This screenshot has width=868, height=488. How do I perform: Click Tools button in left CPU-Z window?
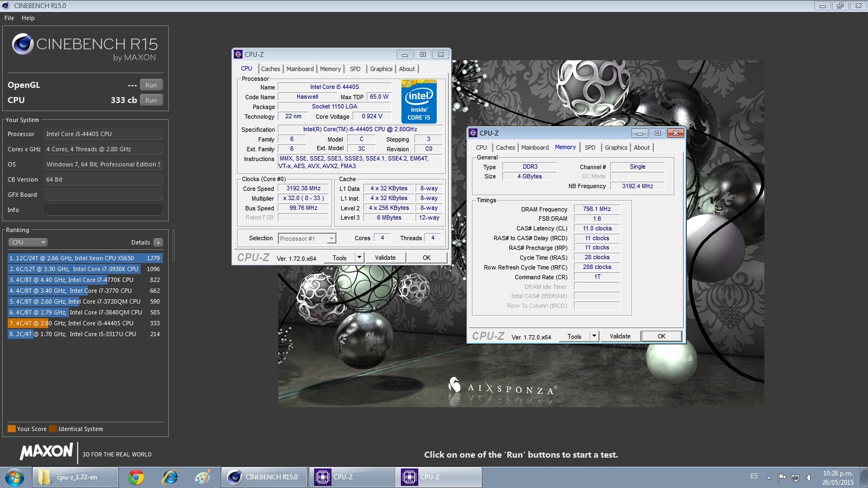340,258
